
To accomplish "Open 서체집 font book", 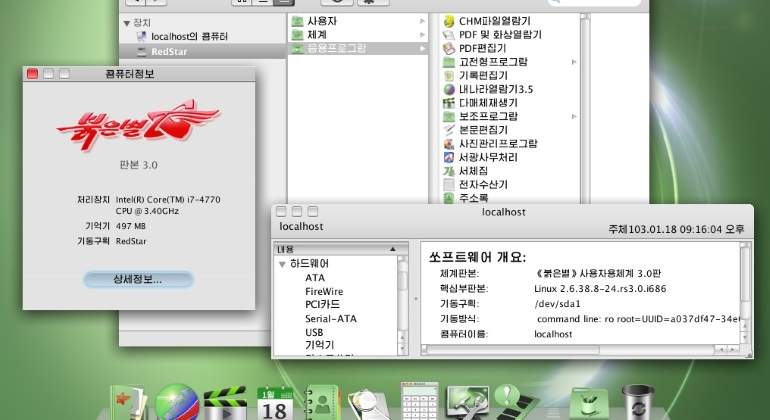I will [x=466, y=171].
